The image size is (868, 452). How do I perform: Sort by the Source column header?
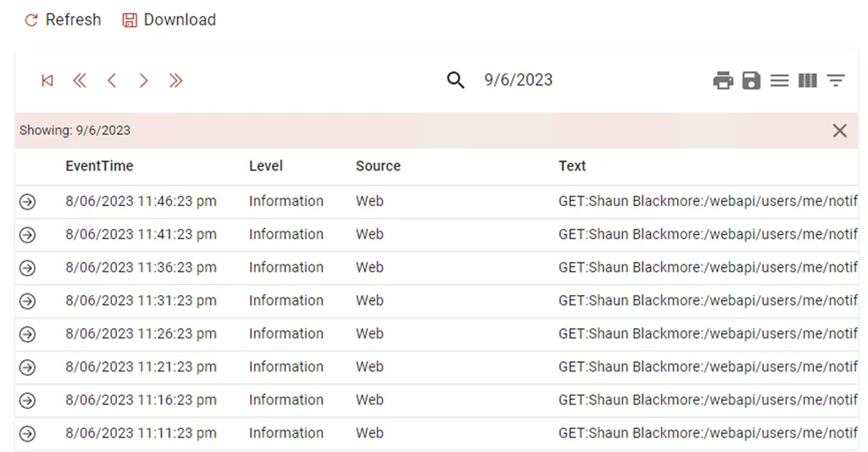pyautogui.click(x=378, y=166)
